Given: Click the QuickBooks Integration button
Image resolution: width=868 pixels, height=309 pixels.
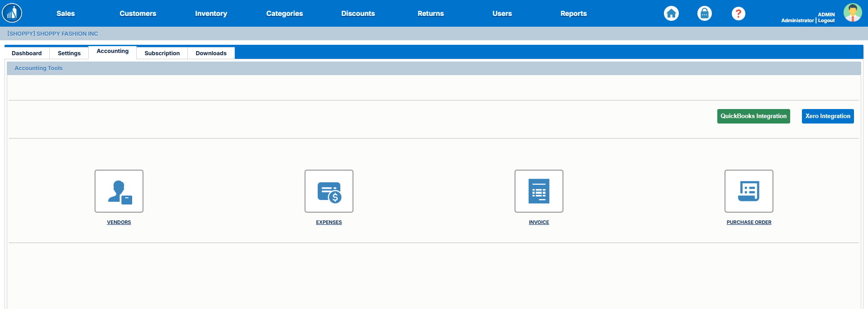Looking at the screenshot, I should [753, 116].
